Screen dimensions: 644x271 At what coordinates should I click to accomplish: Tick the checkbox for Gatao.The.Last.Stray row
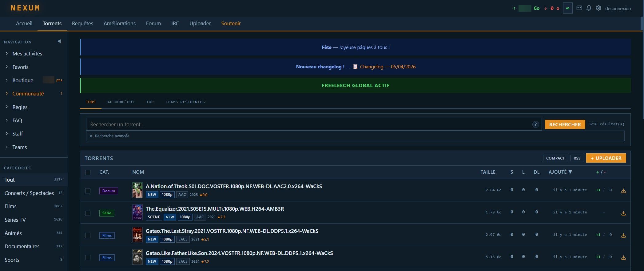88,235
